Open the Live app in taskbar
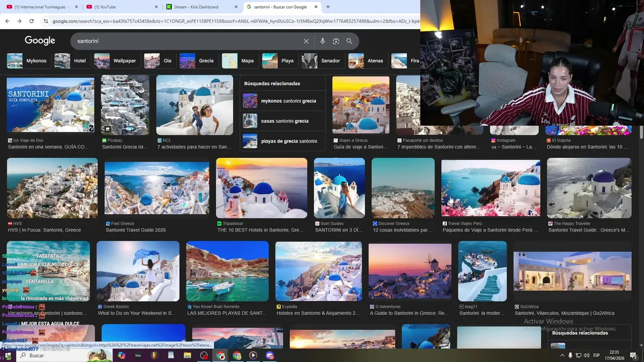 tap(138, 355)
